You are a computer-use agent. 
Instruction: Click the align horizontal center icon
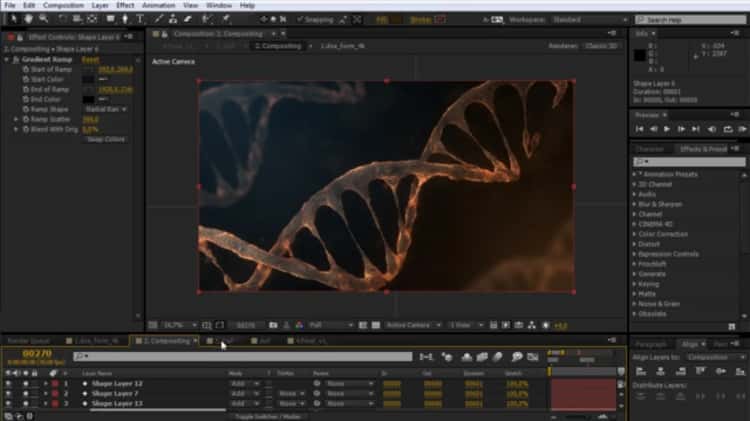point(661,371)
